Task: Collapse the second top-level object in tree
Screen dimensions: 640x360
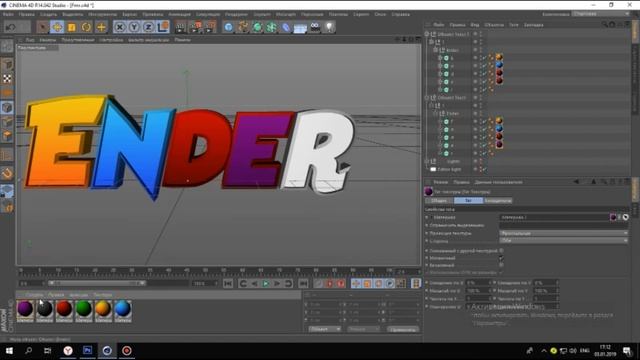Action: pos(427,98)
